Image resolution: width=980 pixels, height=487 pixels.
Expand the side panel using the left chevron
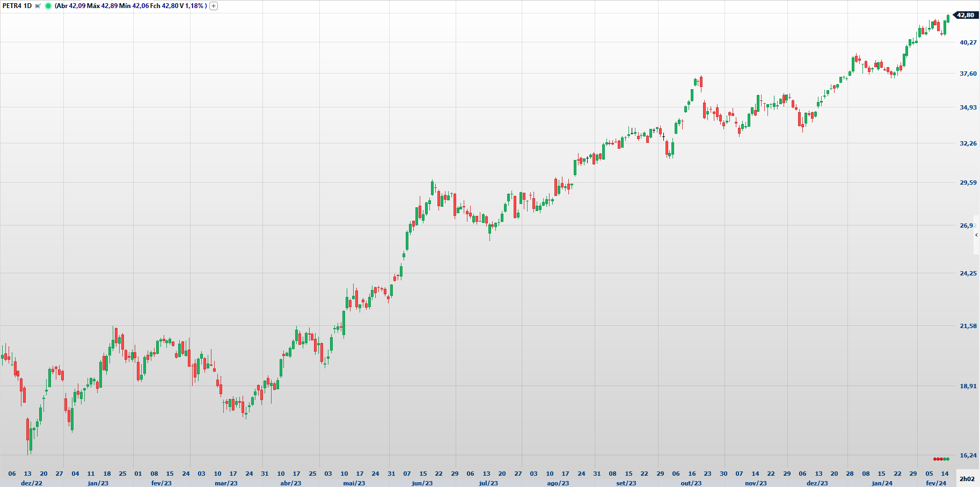(976, 235)
